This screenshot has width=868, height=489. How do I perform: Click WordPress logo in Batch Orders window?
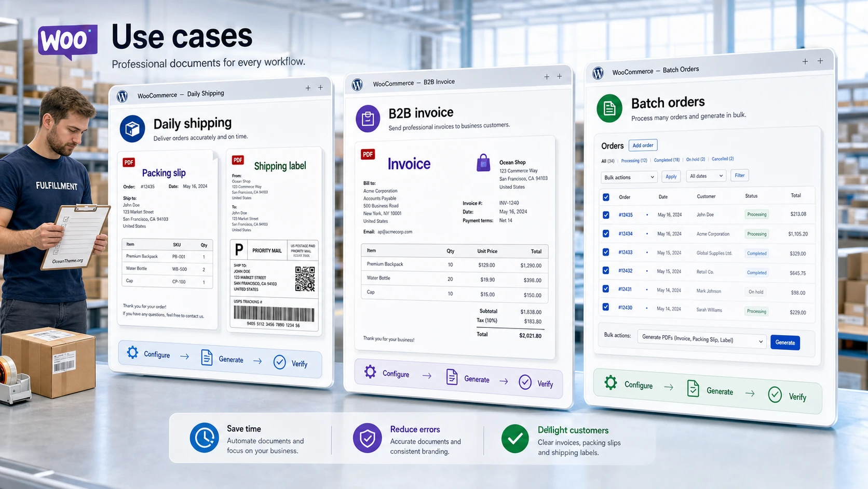coord(598,73)
